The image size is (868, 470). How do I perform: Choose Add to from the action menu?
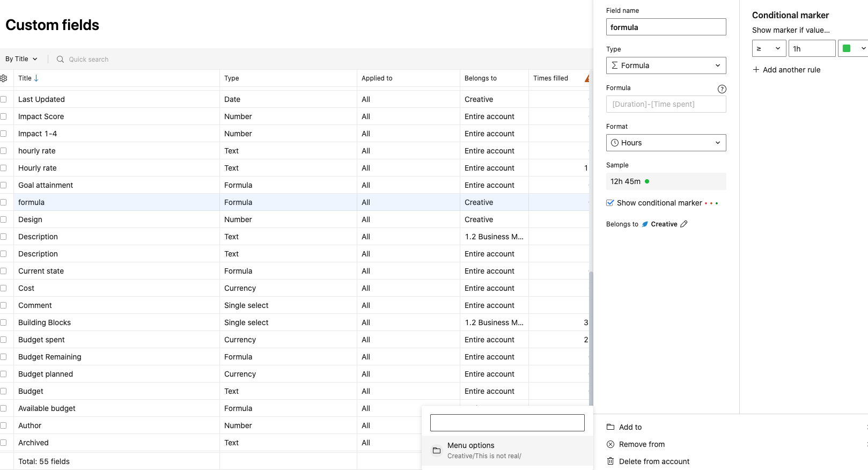click(630, 427)
